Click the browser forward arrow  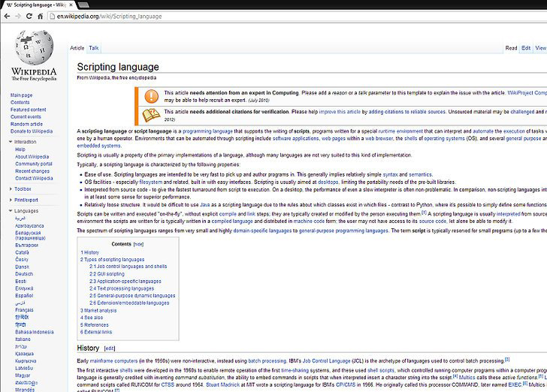[x=18, y=16]
